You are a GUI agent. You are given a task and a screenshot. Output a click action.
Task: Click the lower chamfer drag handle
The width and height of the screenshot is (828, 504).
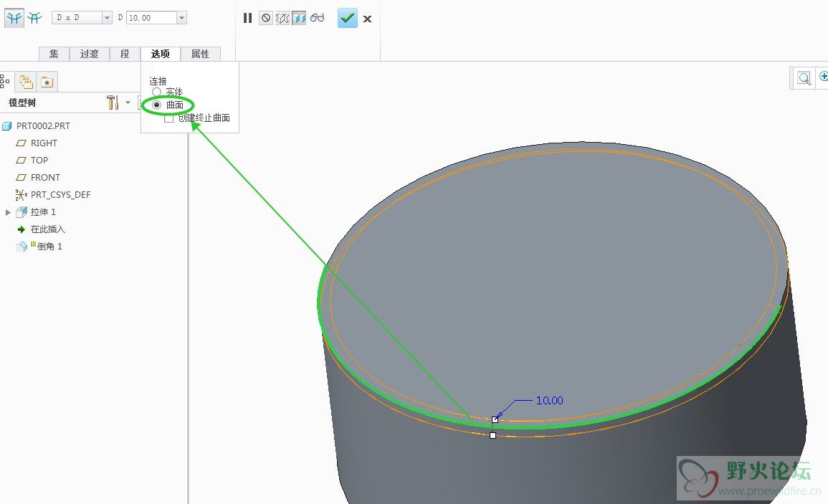point(492,435)
